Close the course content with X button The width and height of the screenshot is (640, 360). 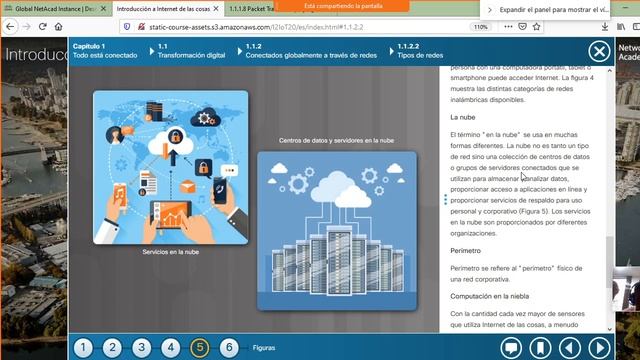pyautogui.click(x=599, y=51)
